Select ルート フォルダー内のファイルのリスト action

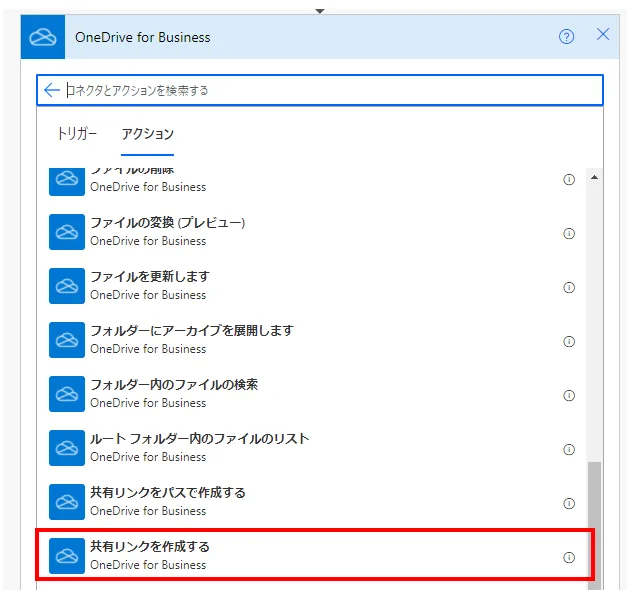click(x=199, y=439)
